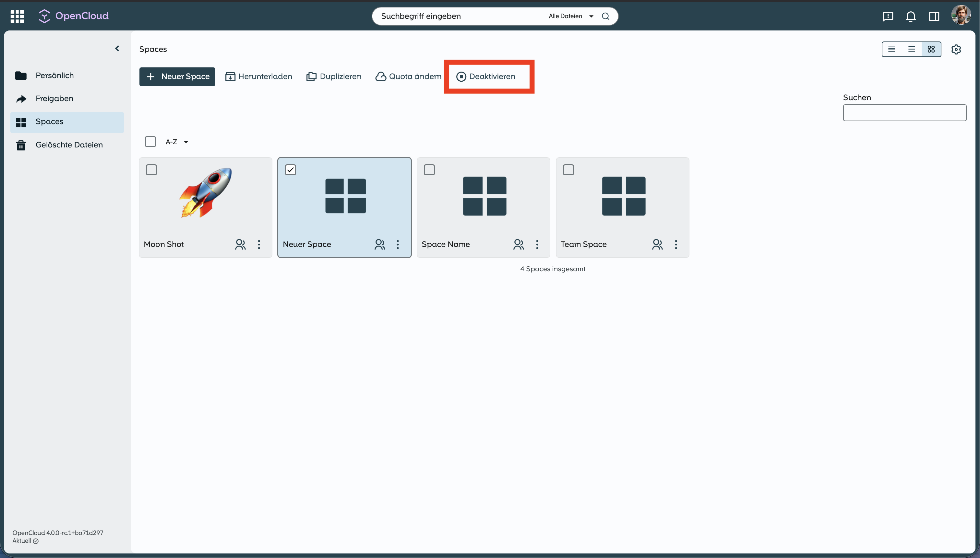This screenshot has width=980, height=558.
Task: Open Gelöschte Dateien in sidebar
Action: click(x=69, y=145)
